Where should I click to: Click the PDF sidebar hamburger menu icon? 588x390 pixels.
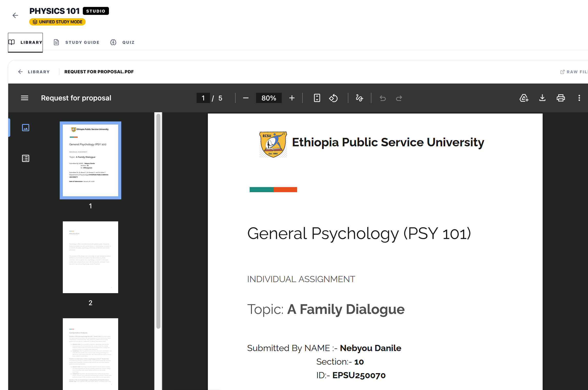click(25, 98)
